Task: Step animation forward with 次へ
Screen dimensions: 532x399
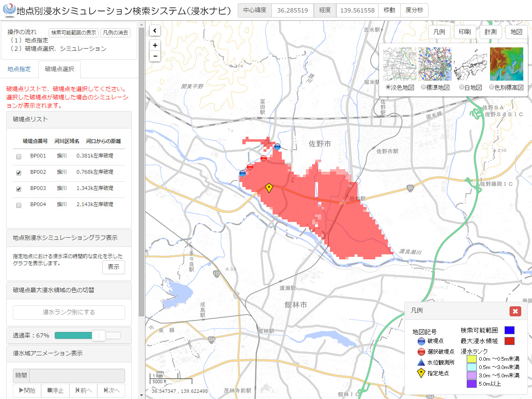Action: tap(111, 391)
